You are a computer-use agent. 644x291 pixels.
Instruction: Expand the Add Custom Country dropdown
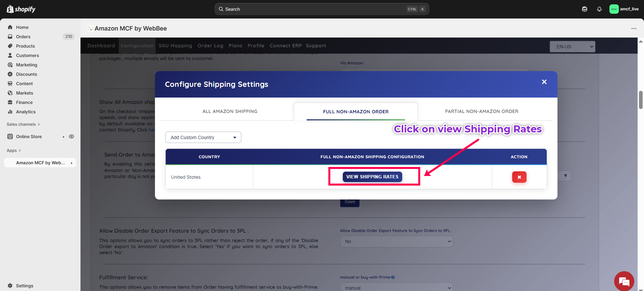[203, 137]
